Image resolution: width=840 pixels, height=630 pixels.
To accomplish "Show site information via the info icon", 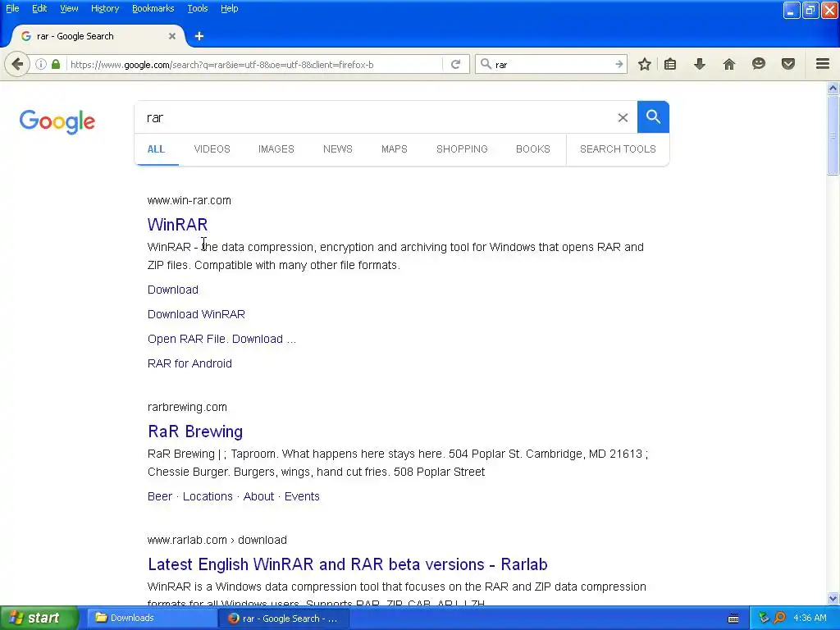I will 41,64.
